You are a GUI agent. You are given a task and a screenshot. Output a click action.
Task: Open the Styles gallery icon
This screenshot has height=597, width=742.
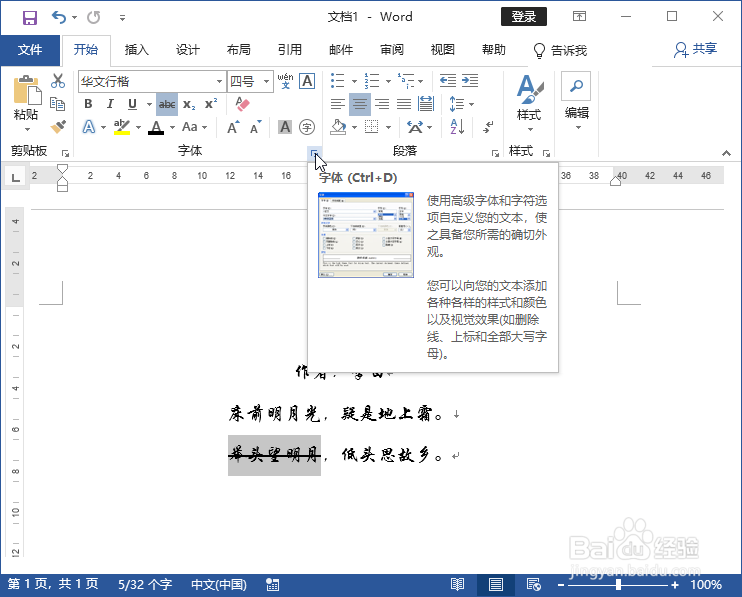click(529, 90)
